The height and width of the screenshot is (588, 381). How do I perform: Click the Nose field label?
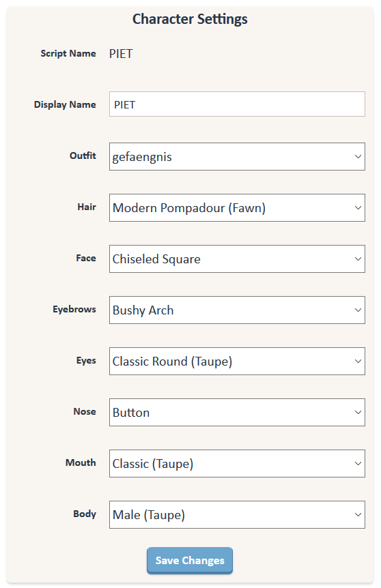pyautogui.click(x=85, y=412)
